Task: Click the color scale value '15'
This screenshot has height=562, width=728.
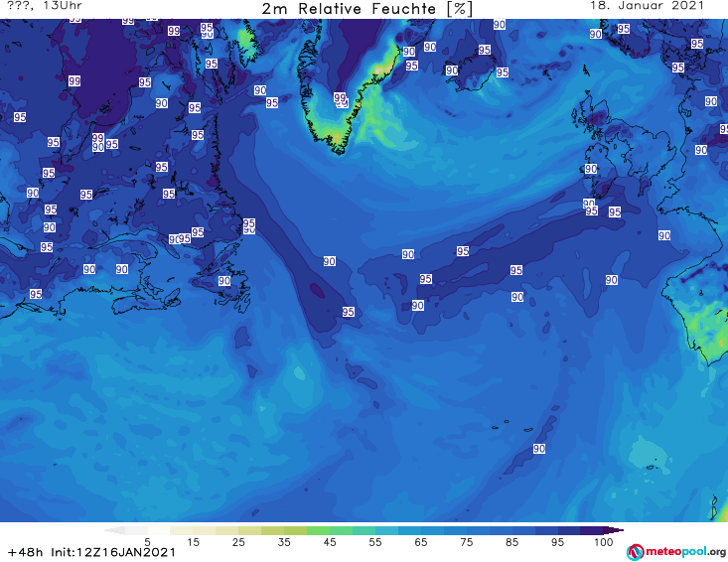Action: coord(193,541)
